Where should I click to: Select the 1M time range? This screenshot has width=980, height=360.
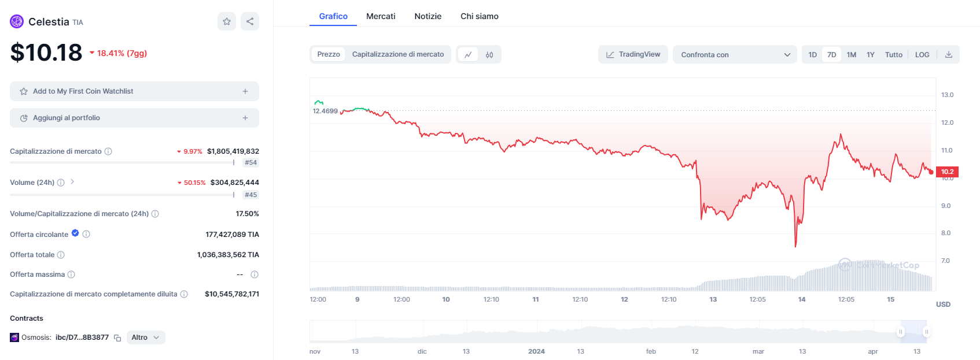pos(851,55)
